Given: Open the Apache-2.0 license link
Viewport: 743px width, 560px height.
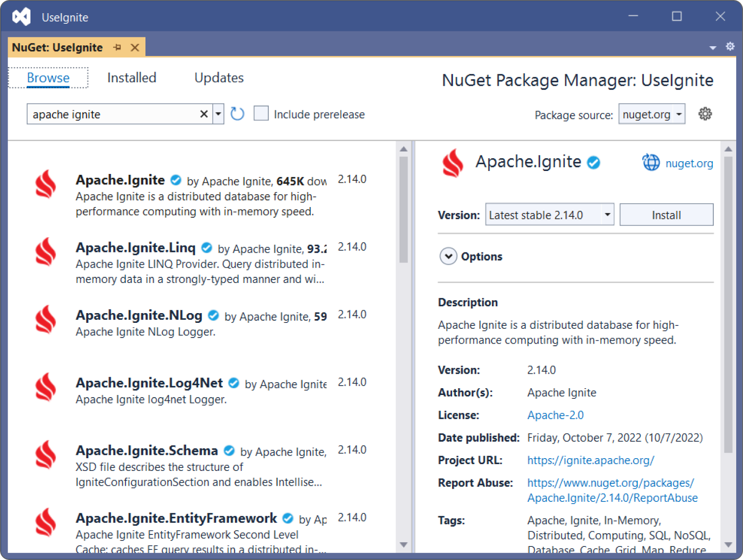Looking at the screenshot, I should tap(555, 415).
